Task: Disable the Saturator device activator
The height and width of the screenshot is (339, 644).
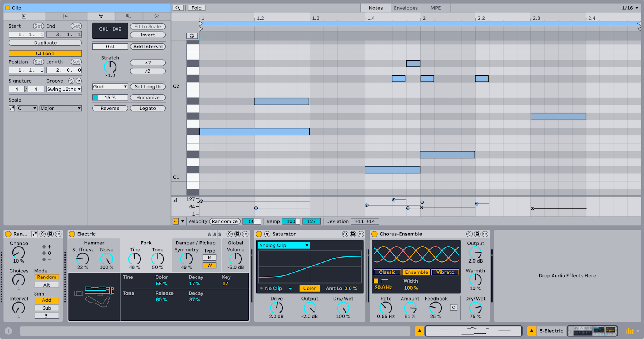Action: point(259,234)
